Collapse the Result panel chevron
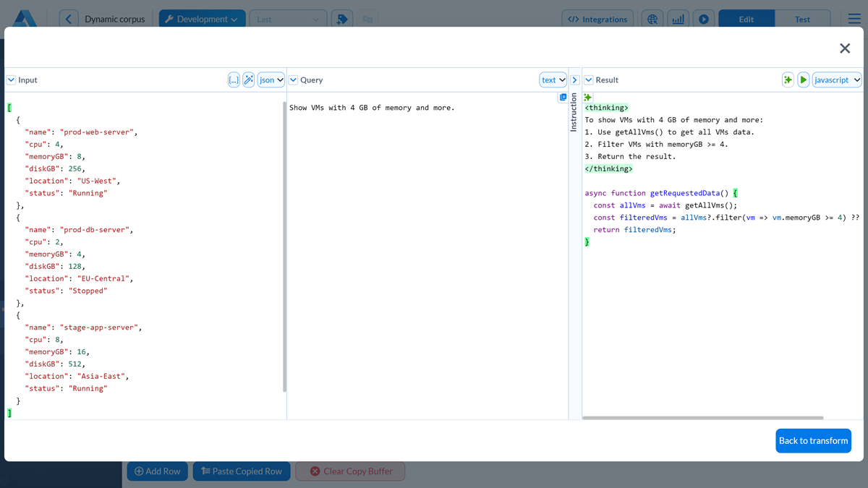 point(588,80)
